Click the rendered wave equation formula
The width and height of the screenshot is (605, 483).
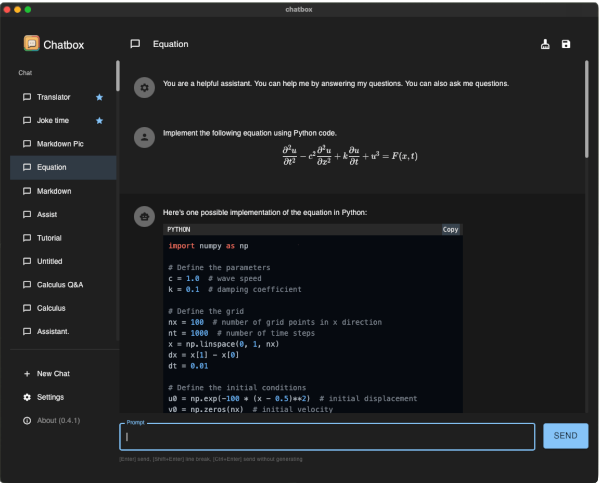coord(350,156)
